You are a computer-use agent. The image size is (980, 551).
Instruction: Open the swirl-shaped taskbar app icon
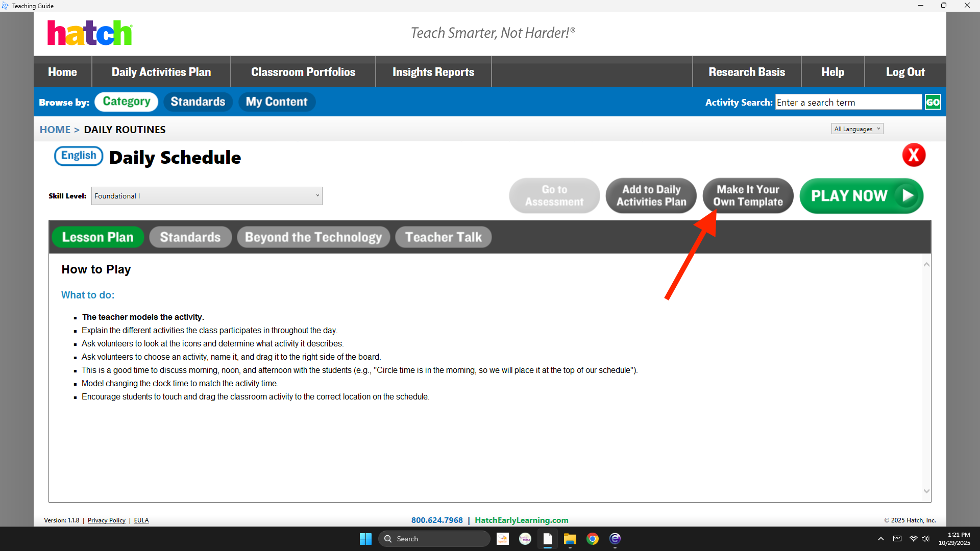pos(615,539)
